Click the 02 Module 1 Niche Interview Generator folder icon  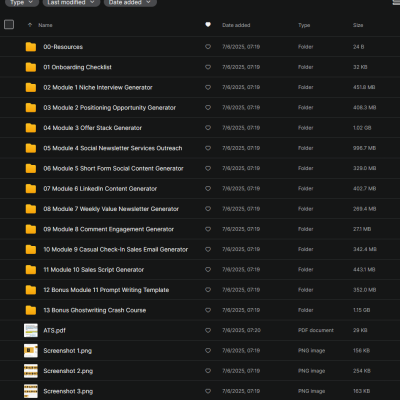[x=31, y=87]
